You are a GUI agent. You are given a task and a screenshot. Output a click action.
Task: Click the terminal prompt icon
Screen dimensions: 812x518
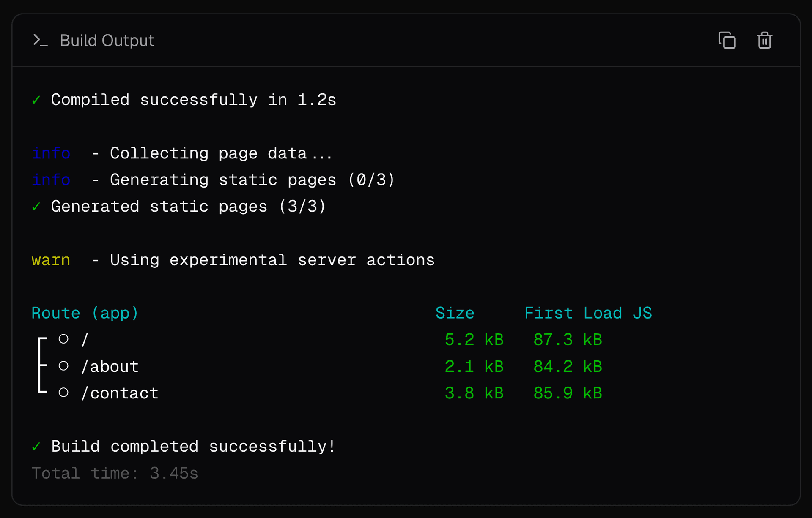click(40, 41)
